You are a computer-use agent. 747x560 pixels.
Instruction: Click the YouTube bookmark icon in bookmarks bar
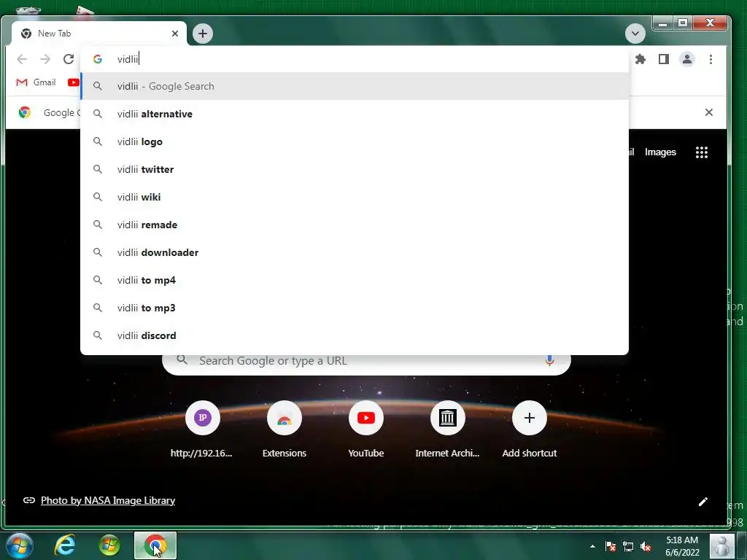[74, 82]
